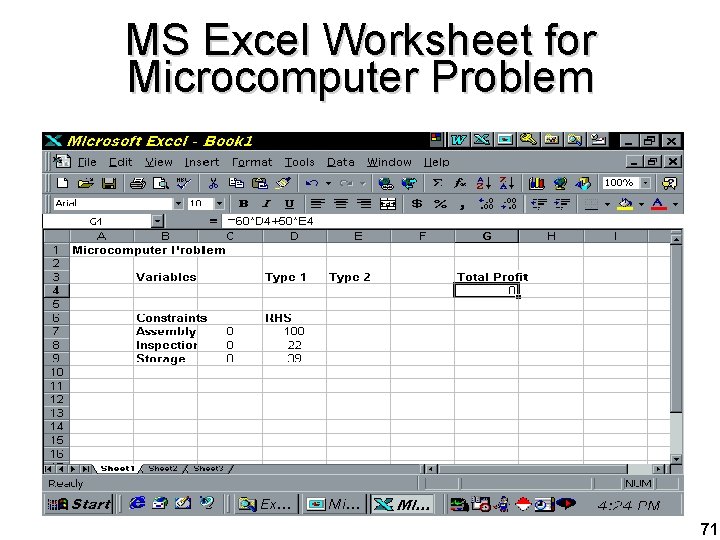The height and width of the screenshot is (540, 720).
Task: Apply Percent Style icon
Action: tap(440, 203)
